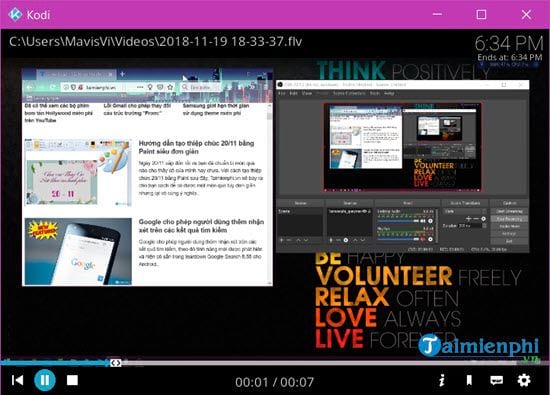Open the video info icon
This screenshot has height=395, width=550.
(442, 381)
